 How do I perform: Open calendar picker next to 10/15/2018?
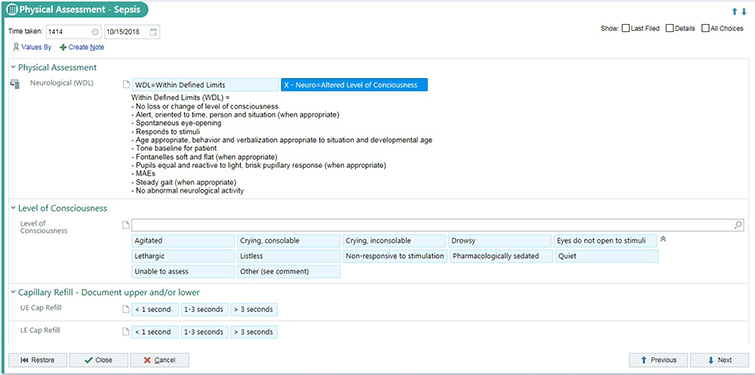click(153, 32)
